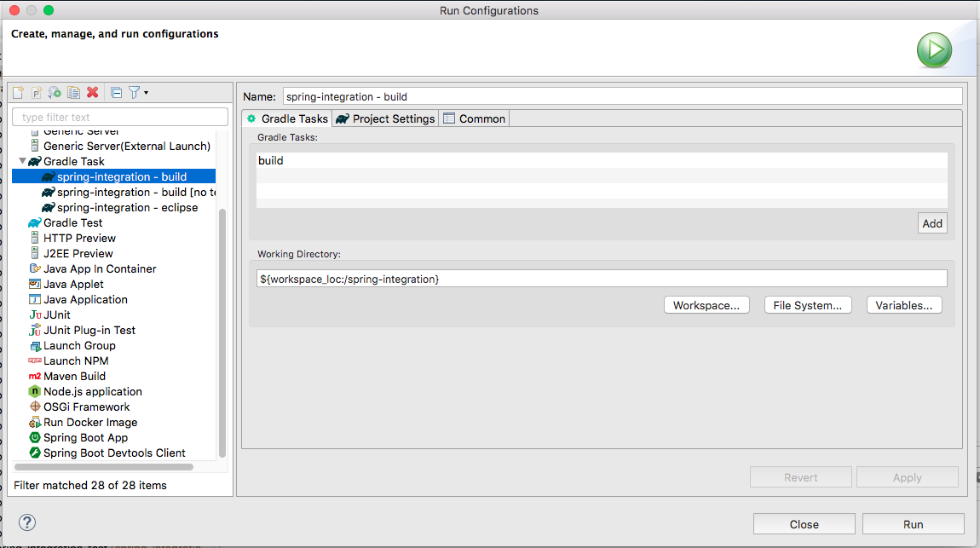Select Java Applet launch type
980x548 pixels.
(73, 285)
